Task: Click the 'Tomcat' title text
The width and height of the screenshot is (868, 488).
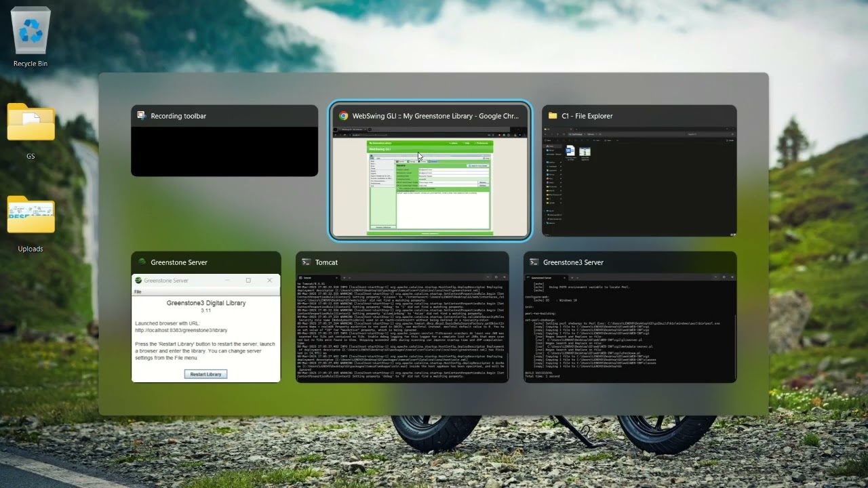Action: [326, 262]
